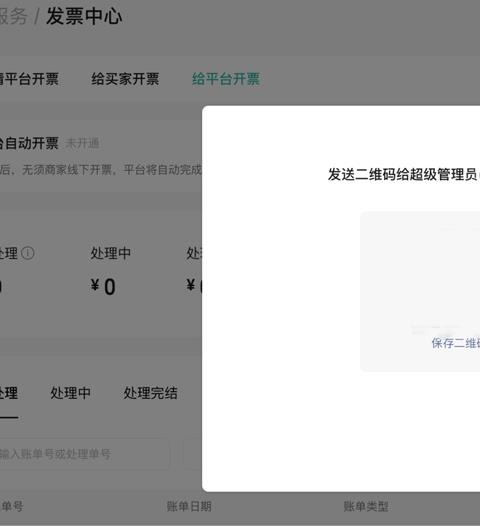Select the green 给平台开票 tab
Screen dimensions: 480x526
tap(226, 79)
